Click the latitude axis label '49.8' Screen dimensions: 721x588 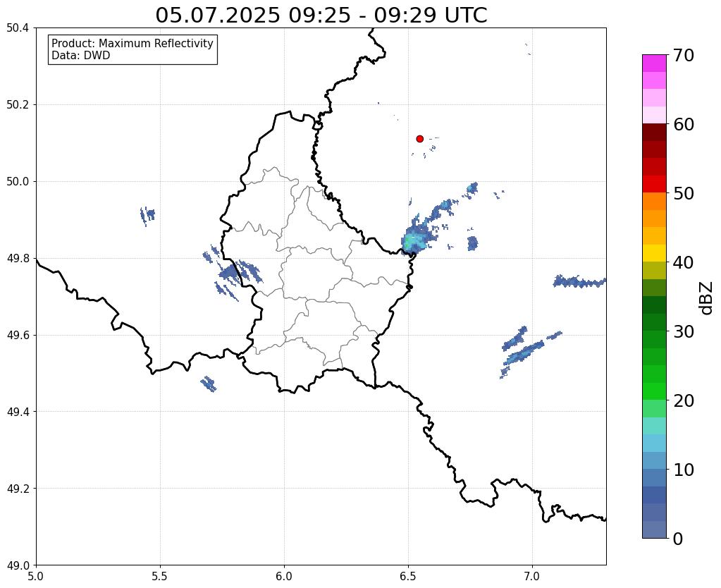18,259
